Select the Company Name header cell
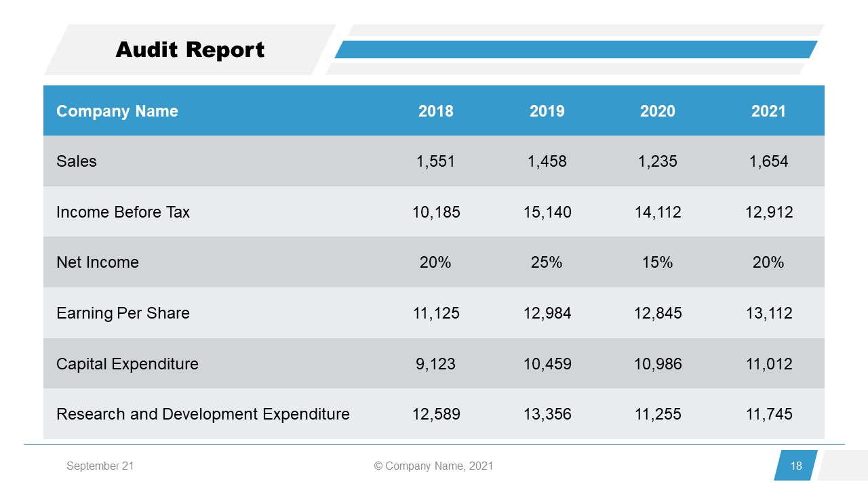 coord(117,111)
